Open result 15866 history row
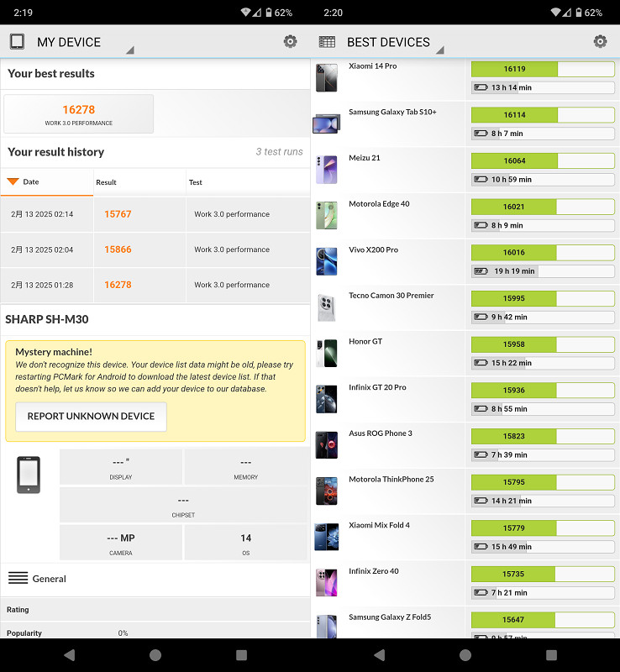Viewport: 620px width, 672px height. click(155, 249)
